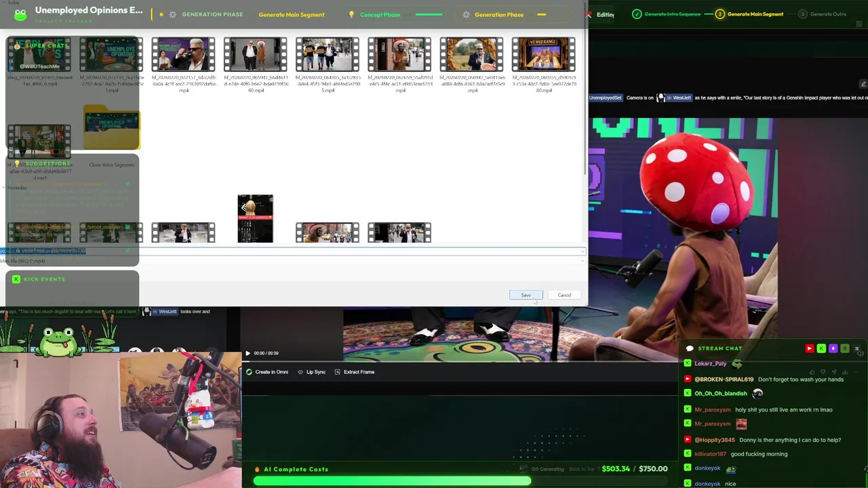The height and width of the screenshot is (488, 868).
Task: Open the Unemployed Opinions yellow folder
Action: 112,127
